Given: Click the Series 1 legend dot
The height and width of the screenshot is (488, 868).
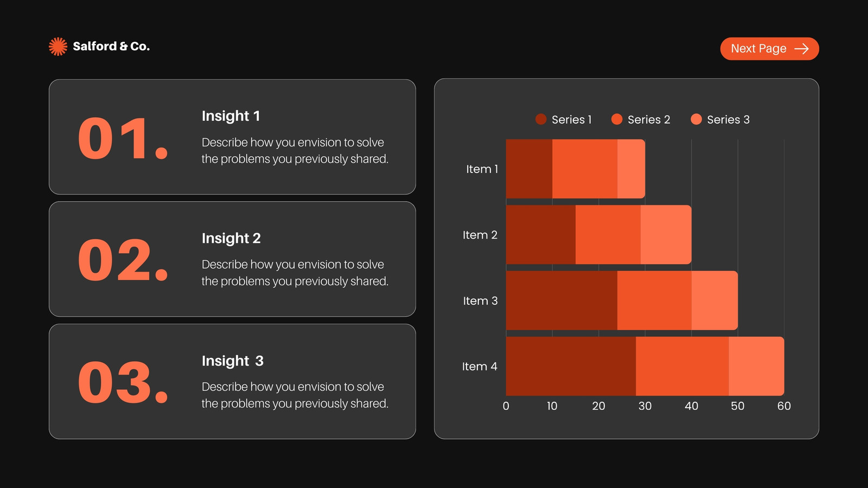Looking at the screenshot, I should (541, 119).
